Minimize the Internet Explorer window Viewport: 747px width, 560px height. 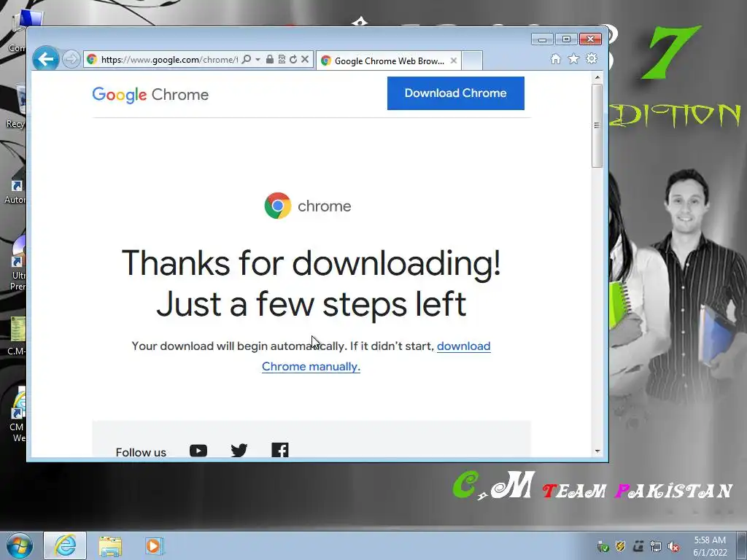click(542, 39)
